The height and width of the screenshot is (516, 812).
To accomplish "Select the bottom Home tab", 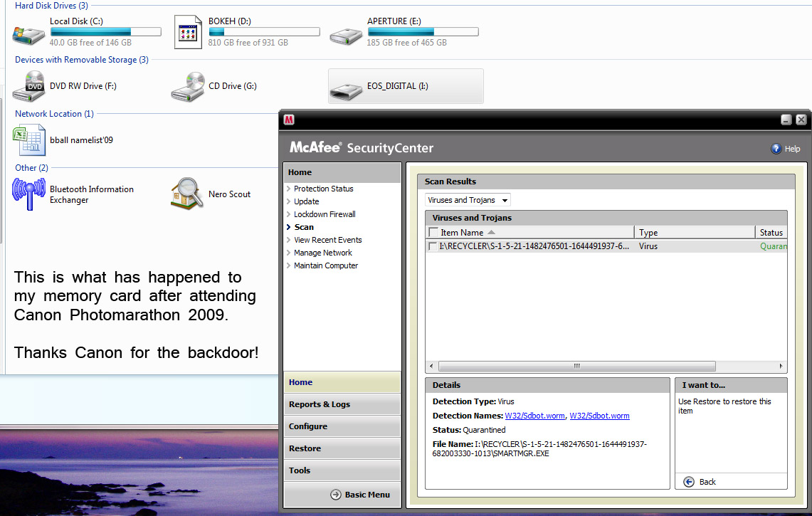I will 342,382.
